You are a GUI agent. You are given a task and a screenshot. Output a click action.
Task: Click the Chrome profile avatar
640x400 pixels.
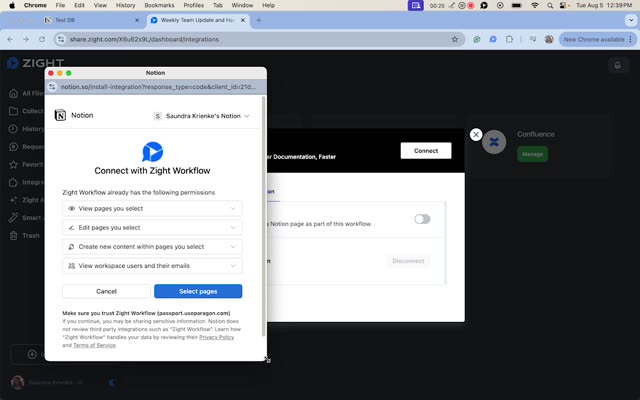coord(549,39)
